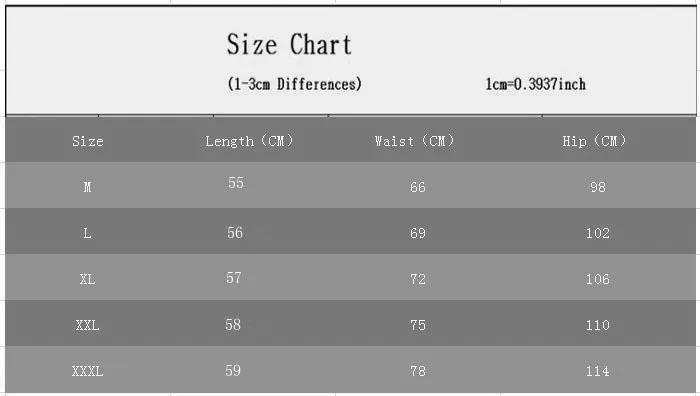
Task: Select the M size cell
Action: pos(88,187)
